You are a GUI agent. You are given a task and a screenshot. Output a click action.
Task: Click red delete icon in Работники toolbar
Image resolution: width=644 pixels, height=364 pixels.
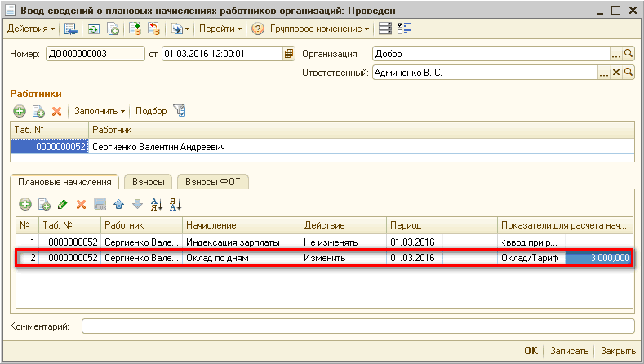point(57,111)
